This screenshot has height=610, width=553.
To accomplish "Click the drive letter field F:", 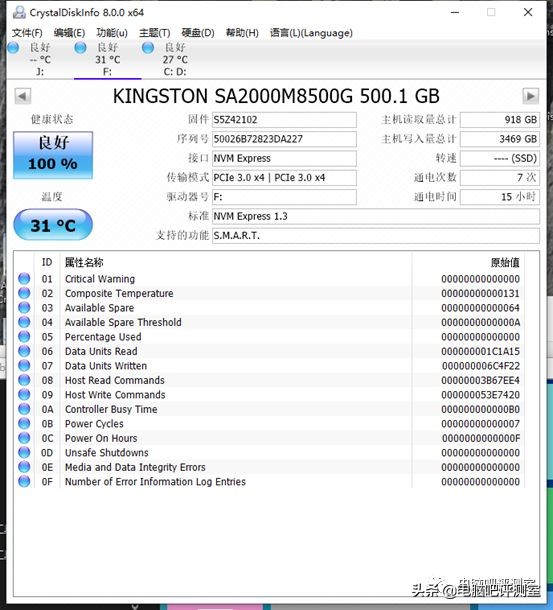I will point(284,197).
